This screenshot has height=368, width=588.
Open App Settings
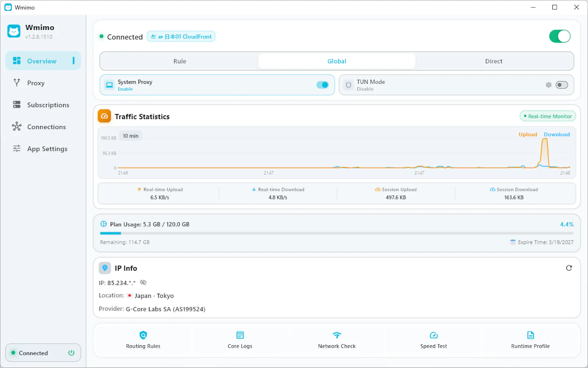pos(43,149)
